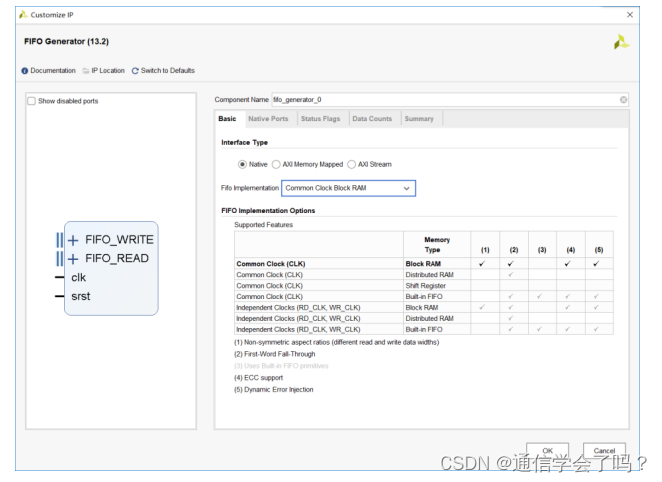Switch to the Summary tab

point(419,119)
